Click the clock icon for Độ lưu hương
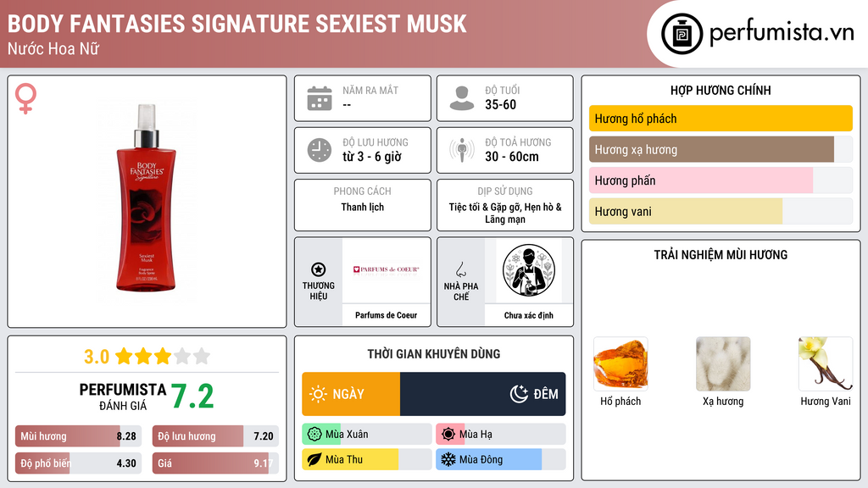Screen dimensions: 868x488 point(320,150)
